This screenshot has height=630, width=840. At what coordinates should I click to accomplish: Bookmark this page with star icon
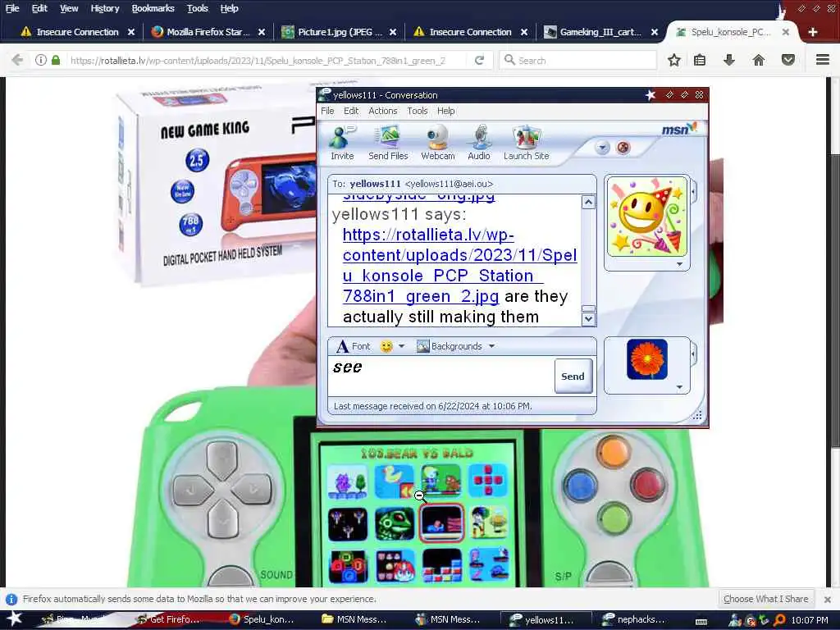coord(674,60)
